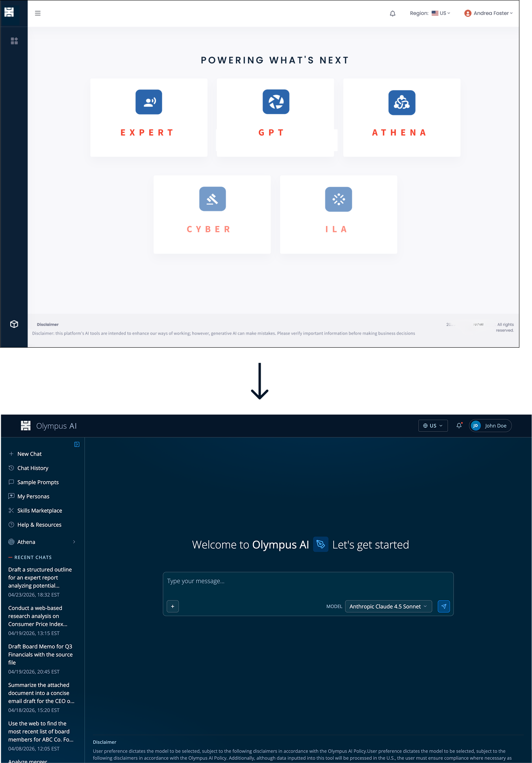The height and width of the screenshot is (763, 532).
Task: Open the John Doe profile menu
Action: point(490,426)
